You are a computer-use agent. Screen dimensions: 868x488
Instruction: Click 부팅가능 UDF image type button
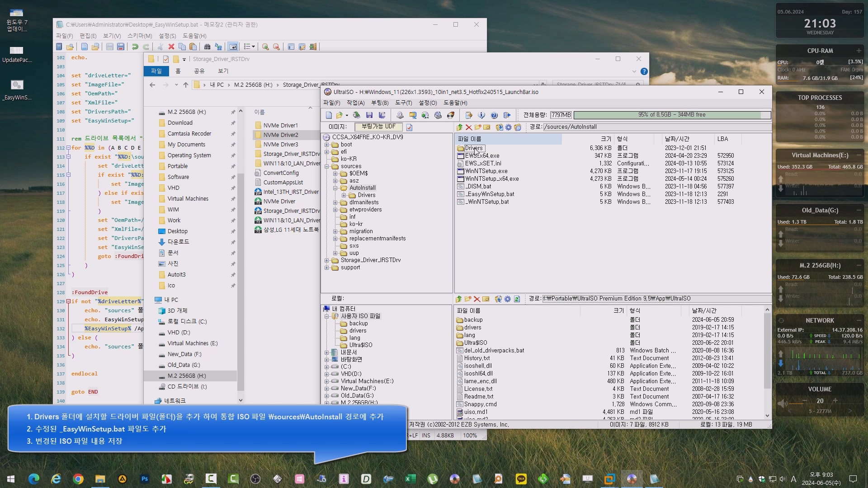click(x=378, y=127)
